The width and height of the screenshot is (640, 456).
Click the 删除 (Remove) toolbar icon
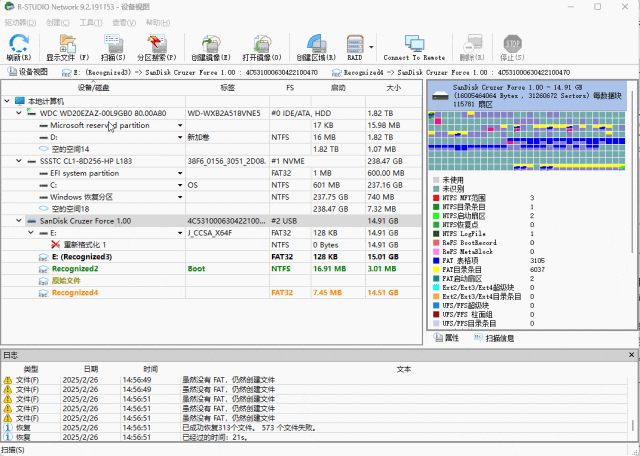pyautogui.click(x=472, y=43)
